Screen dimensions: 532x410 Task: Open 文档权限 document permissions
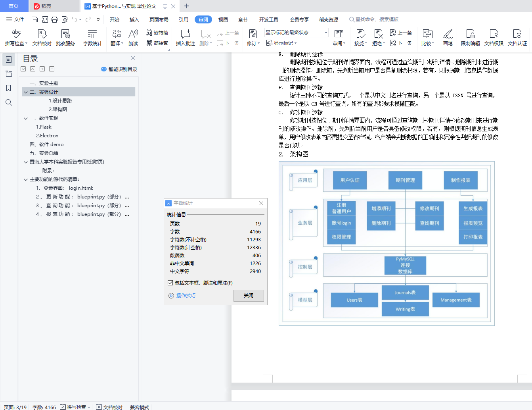point(494,37)
